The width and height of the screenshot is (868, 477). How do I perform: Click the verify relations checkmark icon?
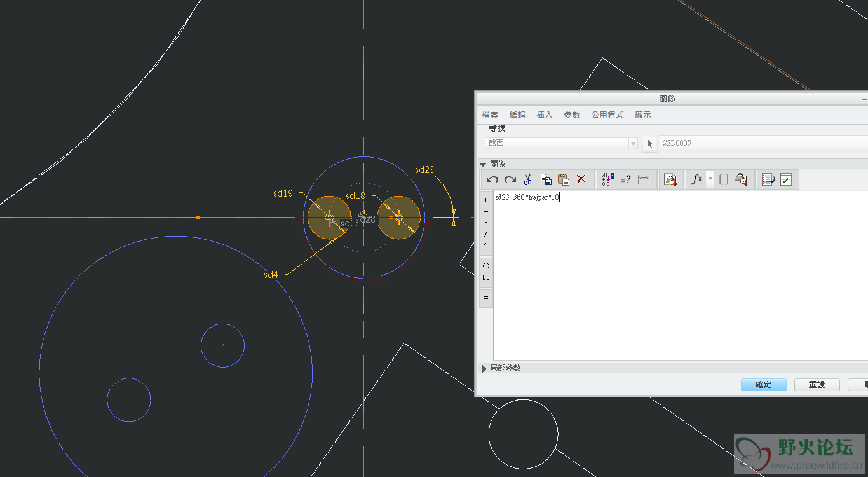[x=786, y=179]
